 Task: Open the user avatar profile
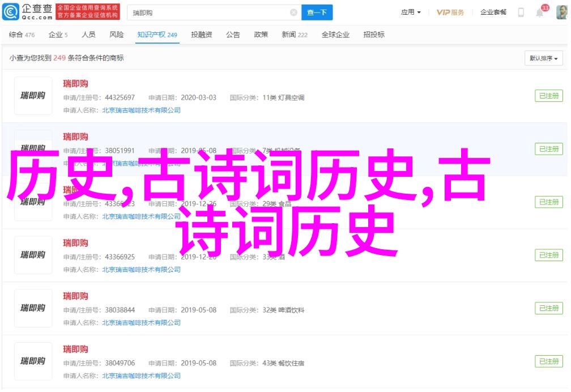pos(562,12)
